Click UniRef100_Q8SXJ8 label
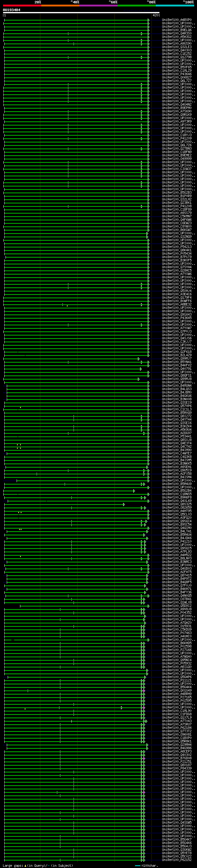This screenshot has width=197, height=868. click(177, 440)
